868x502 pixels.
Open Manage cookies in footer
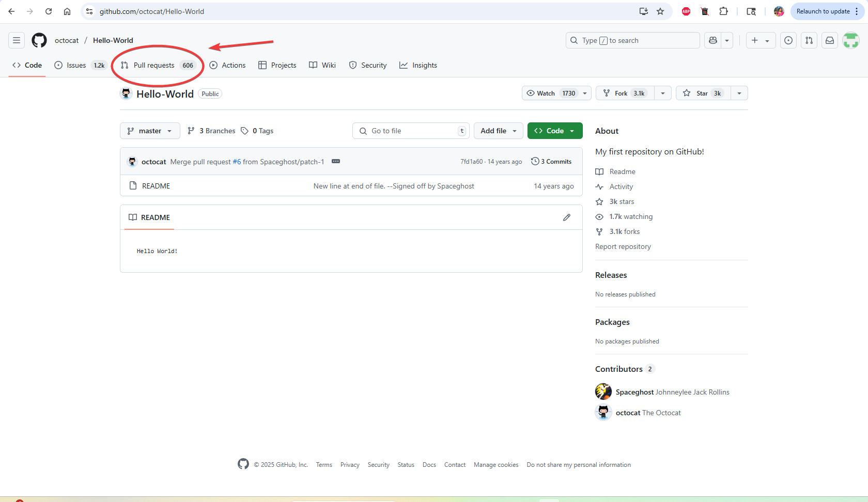pyautogui.click(x=496, y=465)
